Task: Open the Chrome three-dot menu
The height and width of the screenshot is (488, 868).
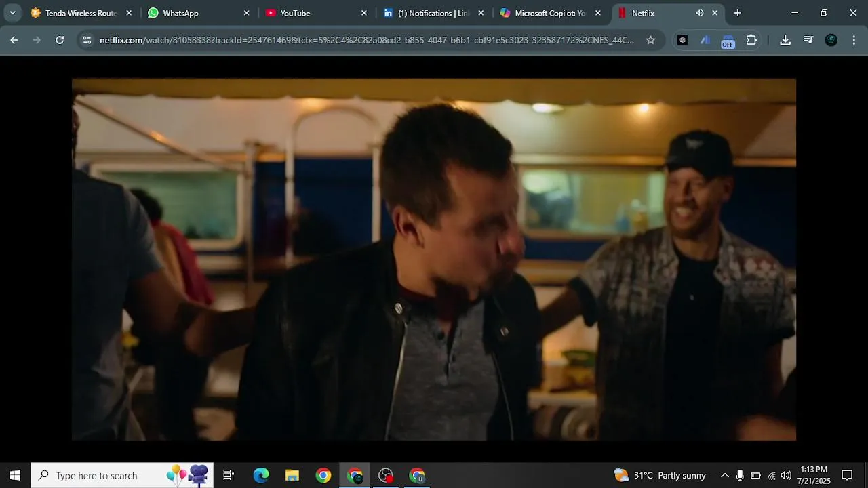Action: click(854, 40)
